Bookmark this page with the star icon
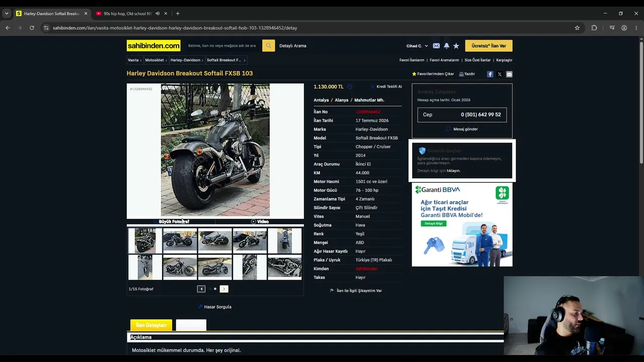The width and height of the screenshot is (644, 362). [x=577, y=28]
